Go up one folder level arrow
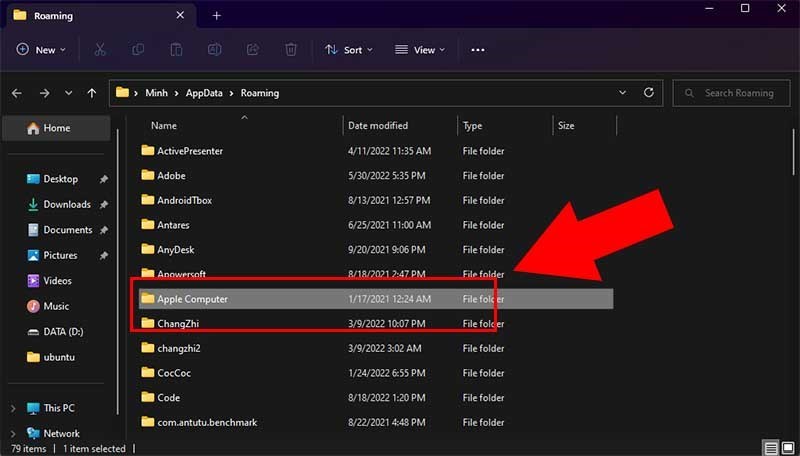Screen dimensions: 800x456 (92, 93)
